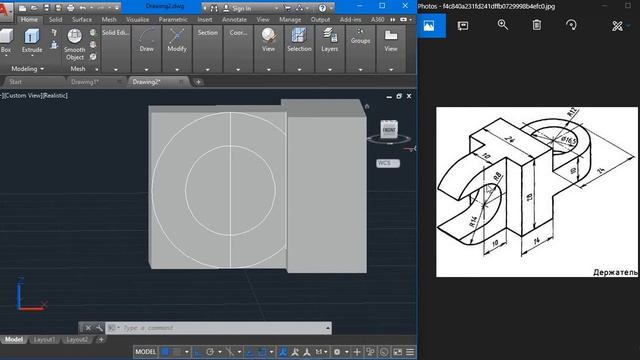Toggle ortho mode in status bar
The image size is (640, 360).
tap(198, 352)
